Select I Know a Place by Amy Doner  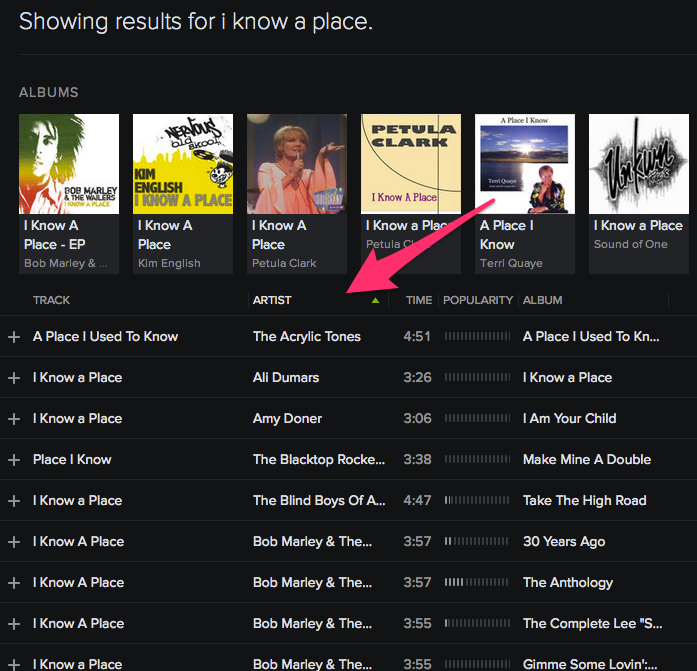pyautogui.click(x=77, y=419)
